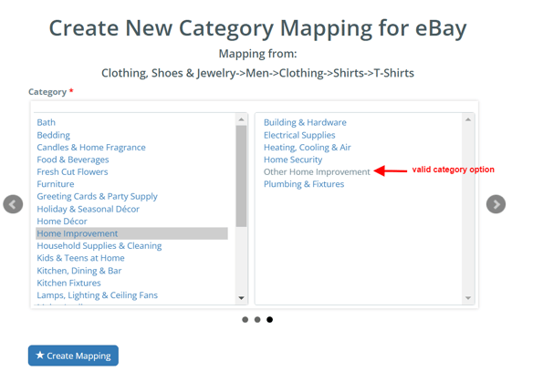
Task: Select the second carousel dot indicator
Action: click(x=257, y=319)
